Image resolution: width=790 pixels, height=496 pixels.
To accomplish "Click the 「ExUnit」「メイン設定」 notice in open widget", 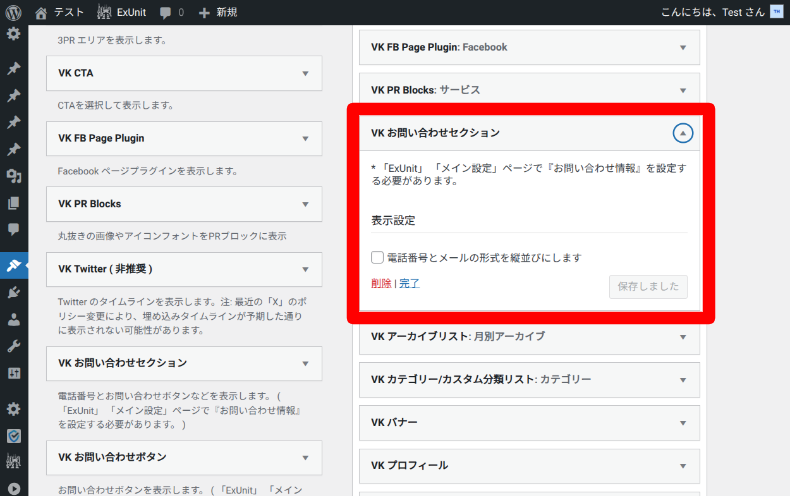I will click(529, 174).
